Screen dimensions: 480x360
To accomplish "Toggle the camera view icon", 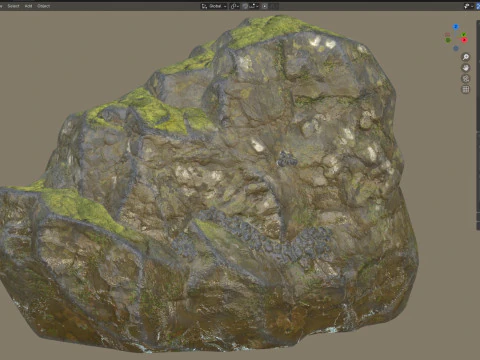I will pyautogui.click(x=466, y=79).
